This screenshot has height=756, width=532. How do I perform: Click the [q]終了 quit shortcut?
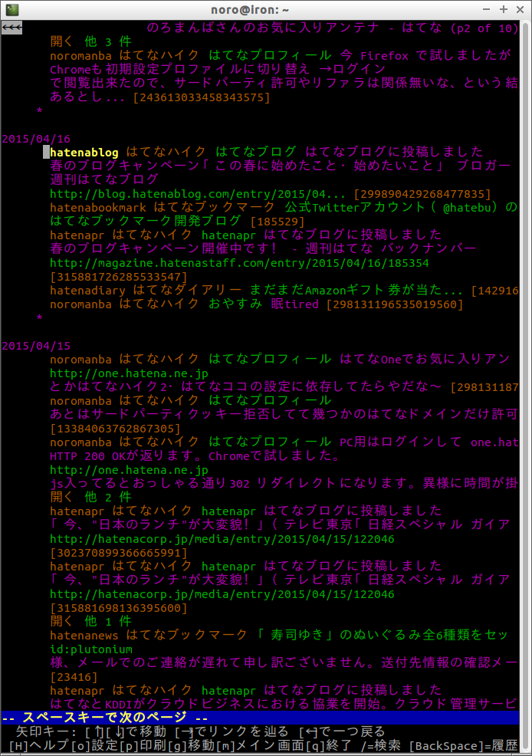click(329, 745)
